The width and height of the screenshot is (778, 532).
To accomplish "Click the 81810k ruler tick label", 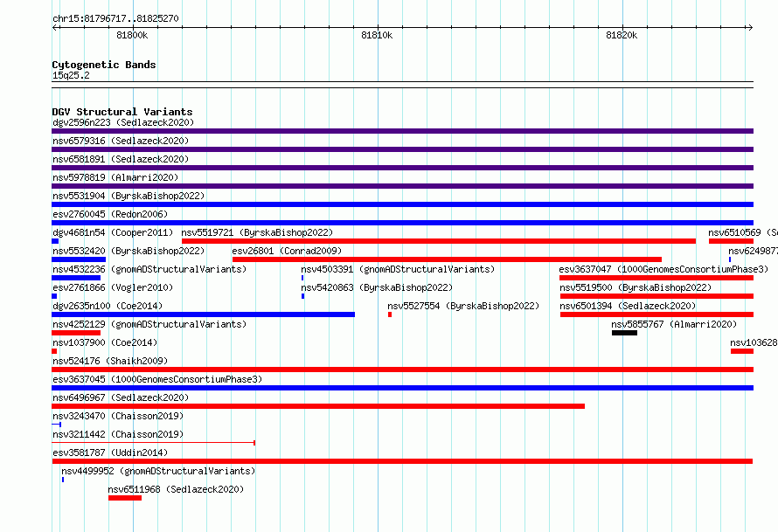I will [x=377, y=35].
